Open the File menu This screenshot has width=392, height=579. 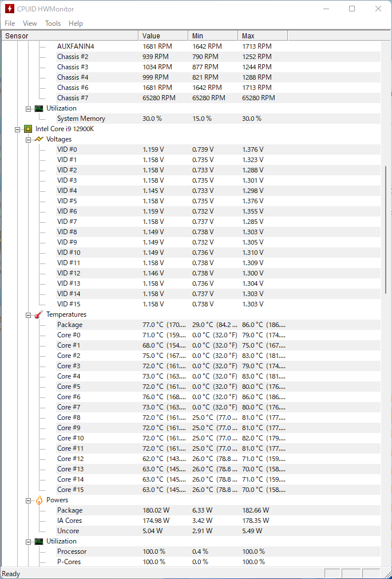10,23
